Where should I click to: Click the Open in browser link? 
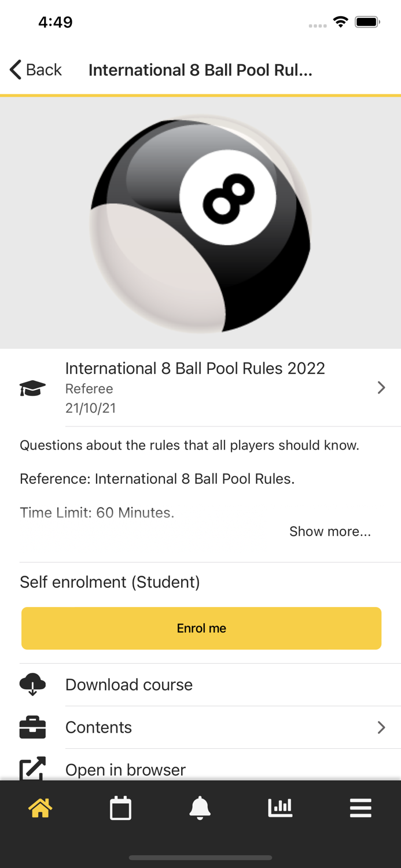click(125, 770)
